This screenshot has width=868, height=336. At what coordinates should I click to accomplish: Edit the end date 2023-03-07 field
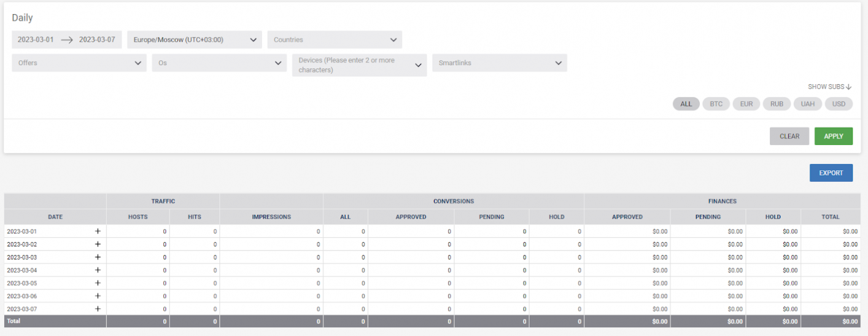tap(97, 40)
